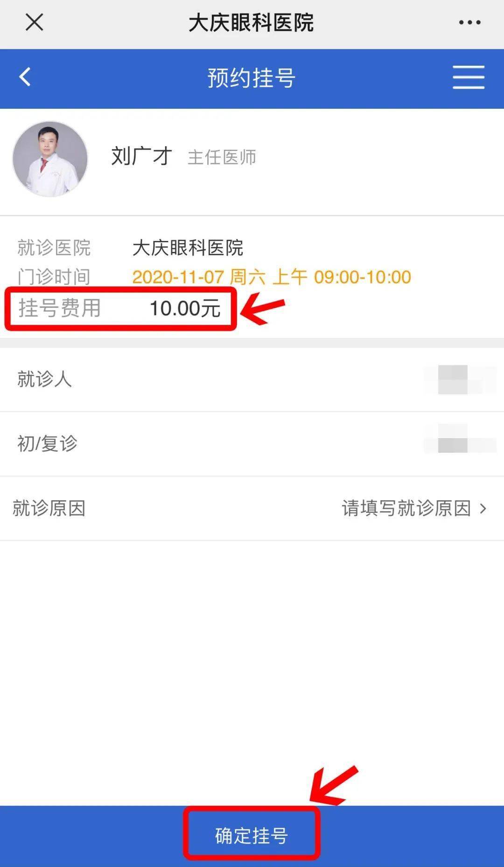
Task: Click the 就诊原因 label
Action: [x=49, y=508]
